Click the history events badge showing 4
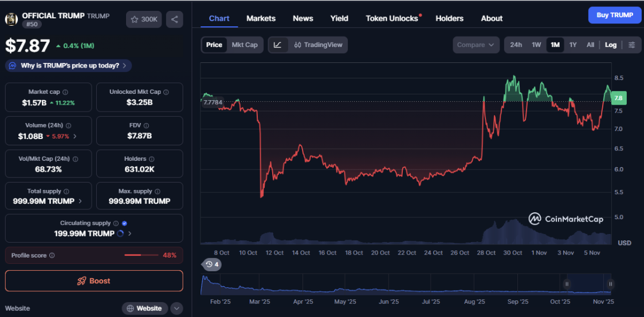Viewport: 644px width, 317px height. click(x=211, y=264)
